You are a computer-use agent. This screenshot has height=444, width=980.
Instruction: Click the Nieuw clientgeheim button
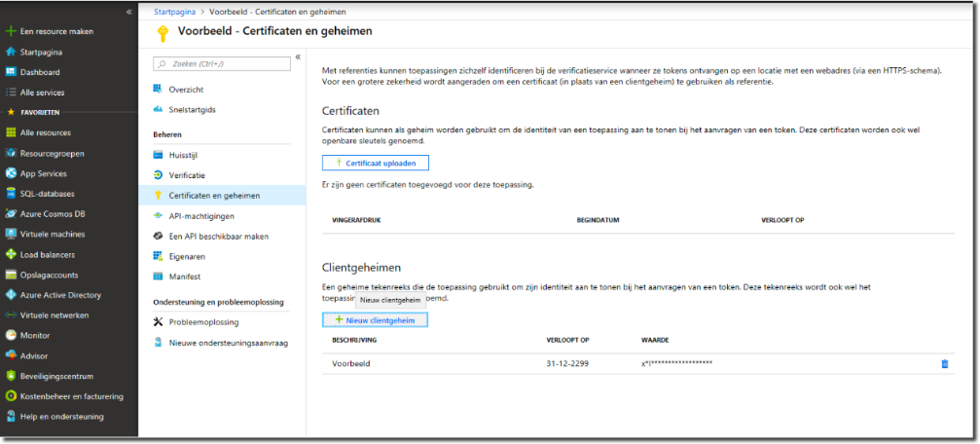(x=375, y=319)
